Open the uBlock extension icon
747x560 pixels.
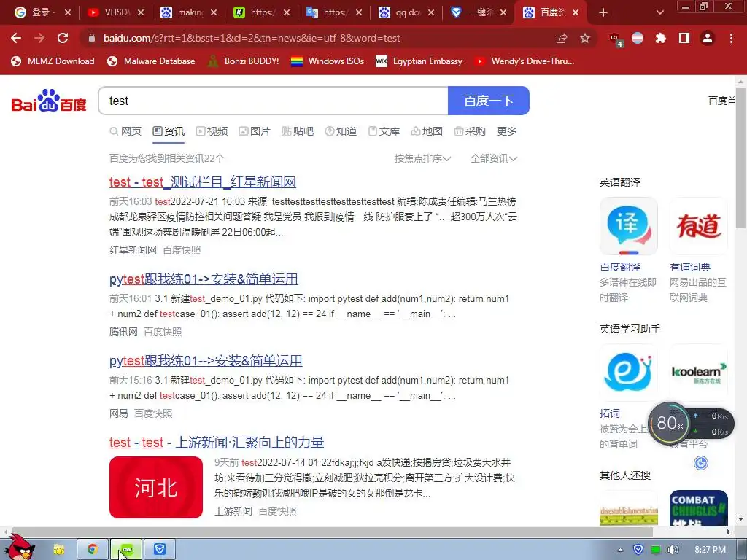616,39
